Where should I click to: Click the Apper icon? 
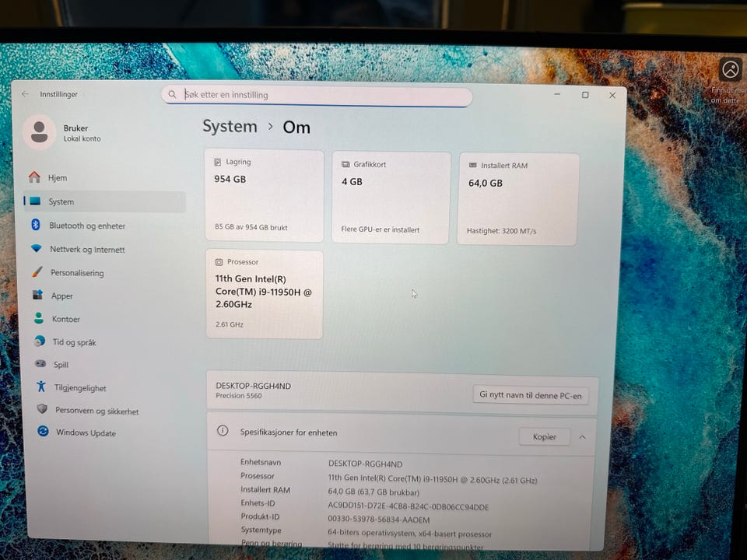pos(37,295)
